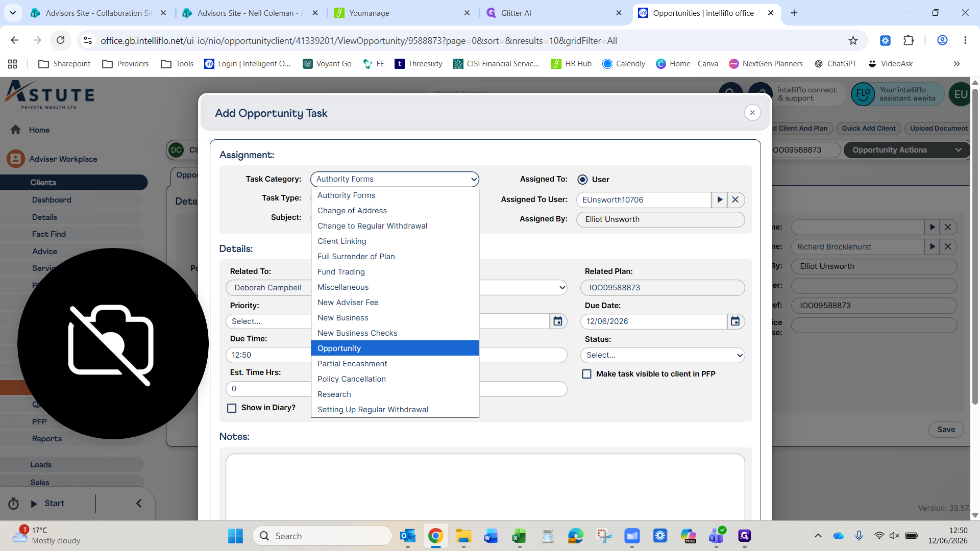The height and width of the screenshot is (551, 980).
Task: Collapse the sidebar with the left chevron
Action: pyautogui.click(x=139, y=504)
